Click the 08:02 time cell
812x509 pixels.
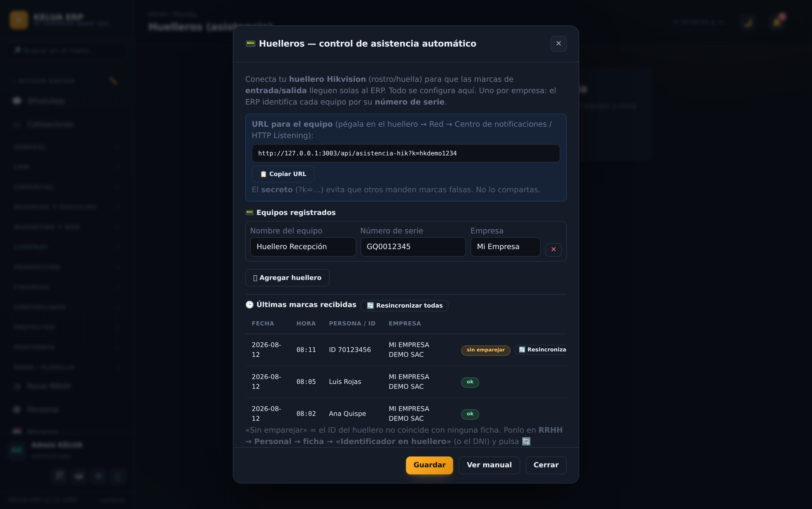coord(306,414)
